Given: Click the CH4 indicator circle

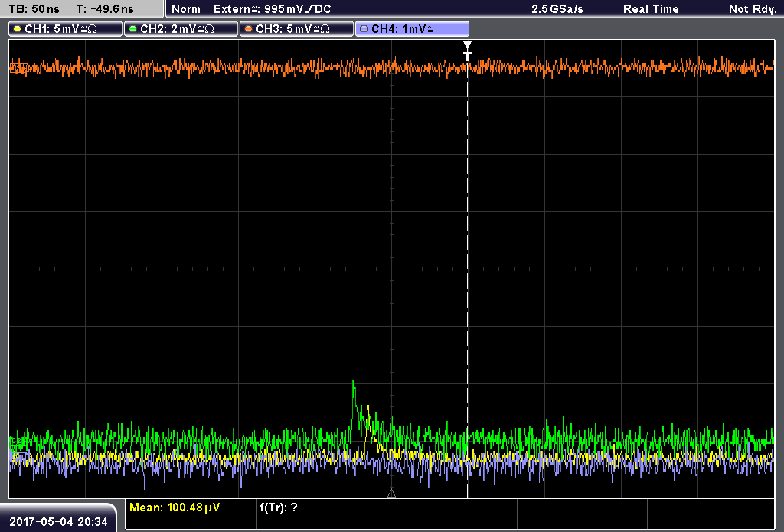Looking at the screenshot, I should point(364,29).
